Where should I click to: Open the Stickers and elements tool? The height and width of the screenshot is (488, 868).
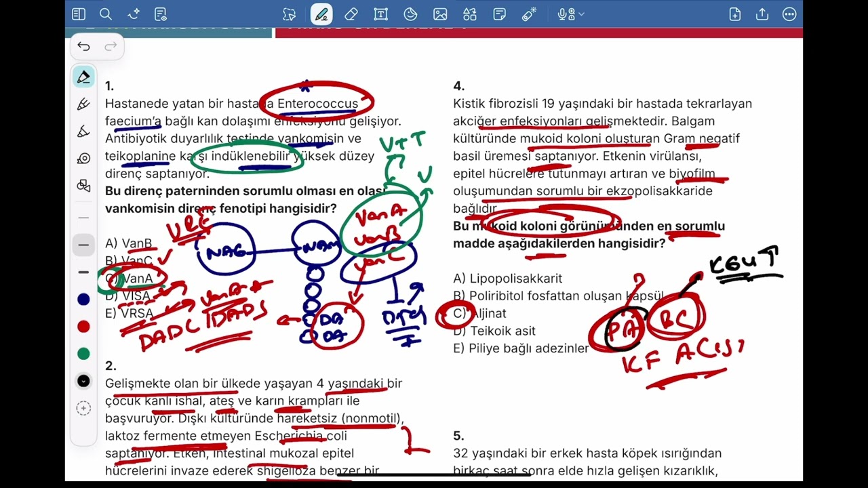tap(410, 14)
